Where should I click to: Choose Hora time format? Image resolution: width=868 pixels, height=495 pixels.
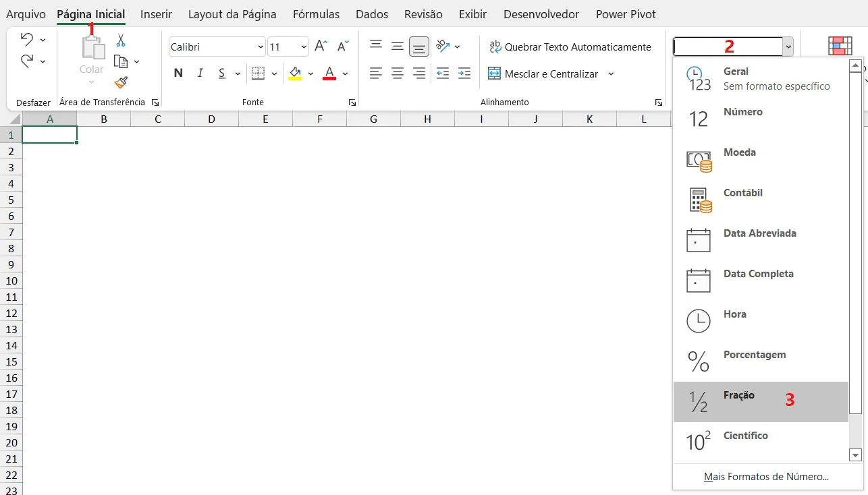point(761,321)
